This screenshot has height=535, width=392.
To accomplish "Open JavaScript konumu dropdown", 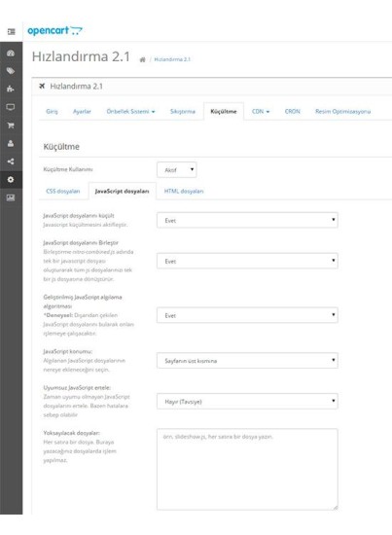I will (x=247, y=360).
